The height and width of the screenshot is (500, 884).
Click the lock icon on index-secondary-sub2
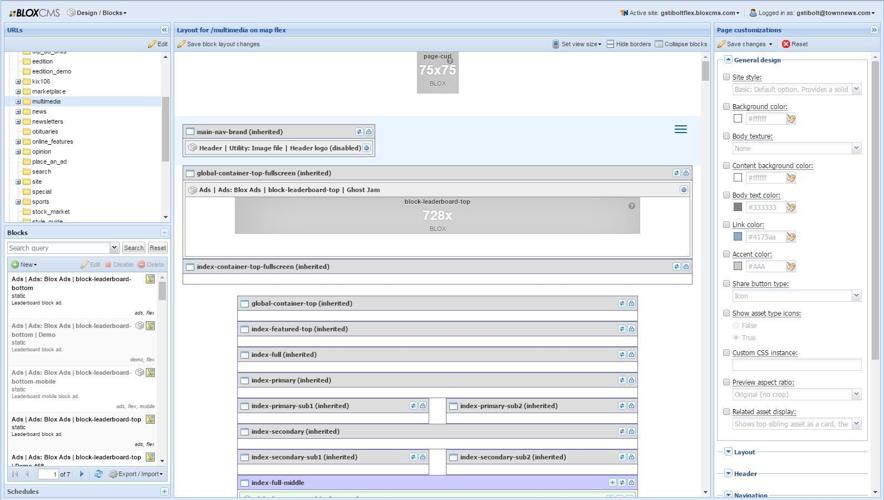point(631,457)
